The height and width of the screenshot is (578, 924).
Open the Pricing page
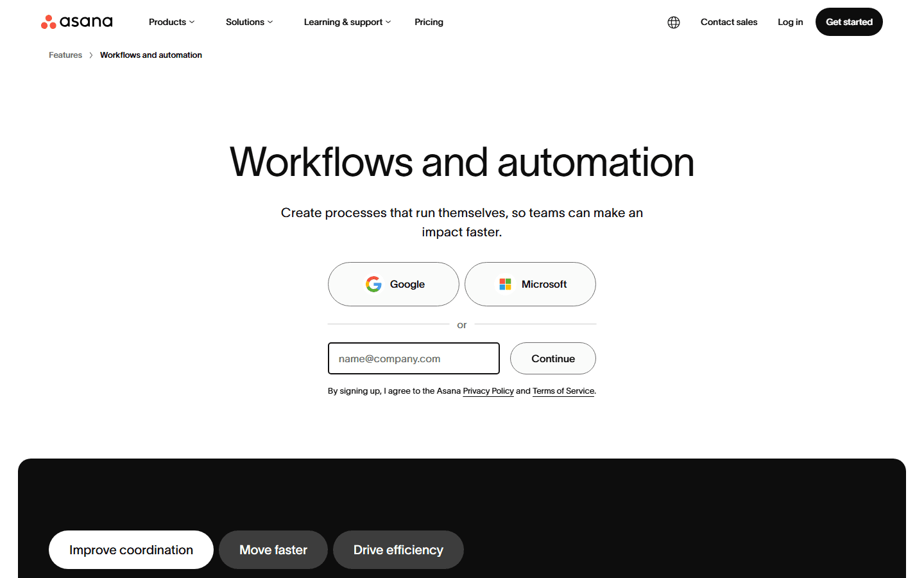(429, 22)
